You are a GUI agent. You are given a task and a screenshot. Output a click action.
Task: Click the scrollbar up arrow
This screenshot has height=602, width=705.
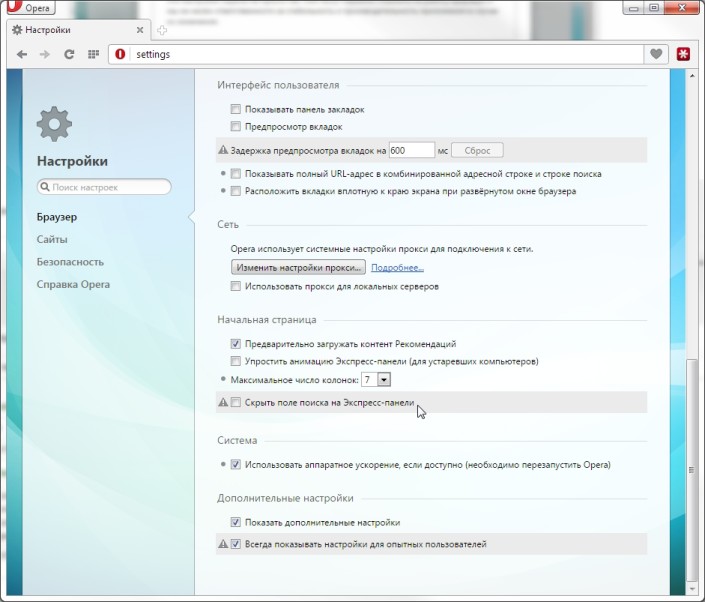pos(692,76)
